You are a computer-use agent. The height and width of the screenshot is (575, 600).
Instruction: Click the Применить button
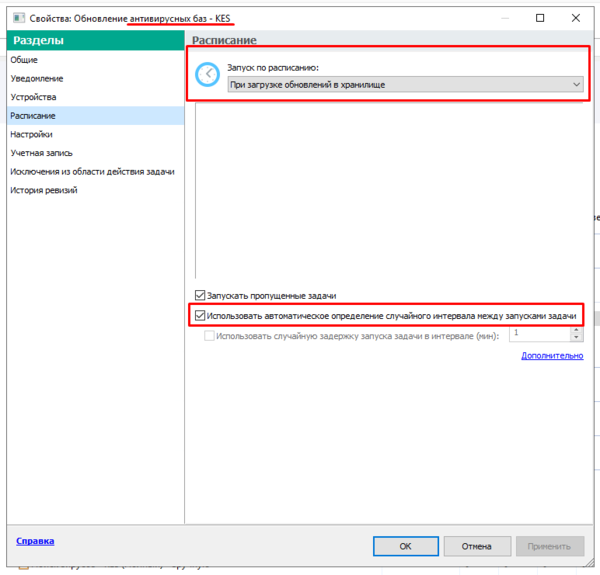[x=549, y=546]
